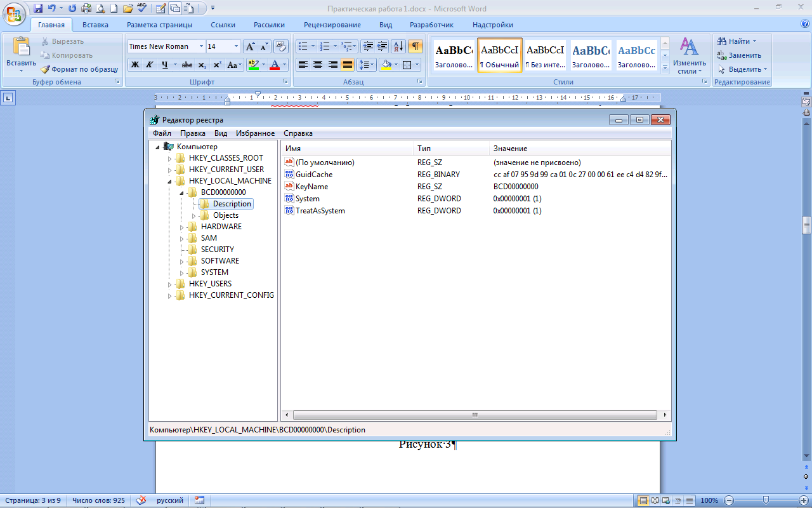Viewport: 812px width, 508px height.
Task: Decrease paragraph indent
Action: click(367, 46)
